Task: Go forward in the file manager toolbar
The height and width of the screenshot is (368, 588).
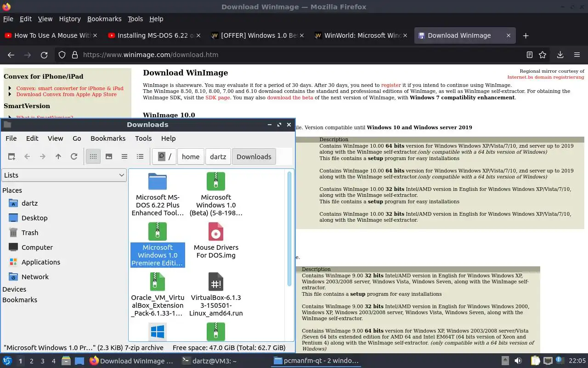Action: 43,156
